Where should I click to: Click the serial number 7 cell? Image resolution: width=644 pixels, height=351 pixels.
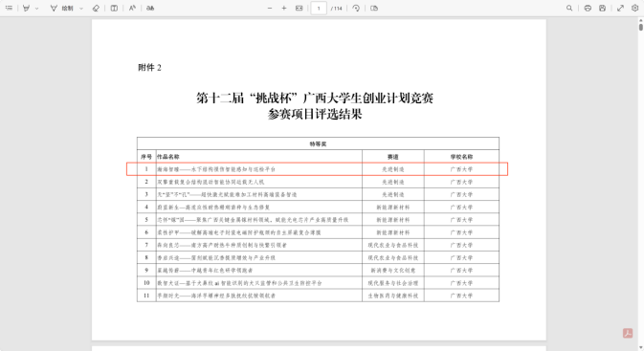coord(146,245)
